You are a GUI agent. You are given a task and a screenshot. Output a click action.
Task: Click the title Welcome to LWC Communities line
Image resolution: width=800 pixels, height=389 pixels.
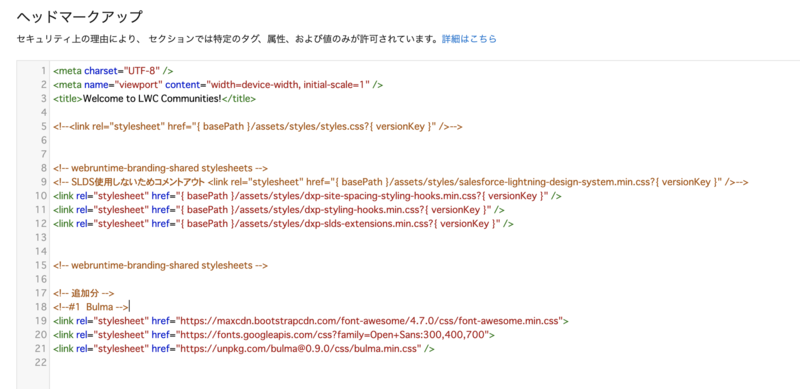click(x=154, y=99)
